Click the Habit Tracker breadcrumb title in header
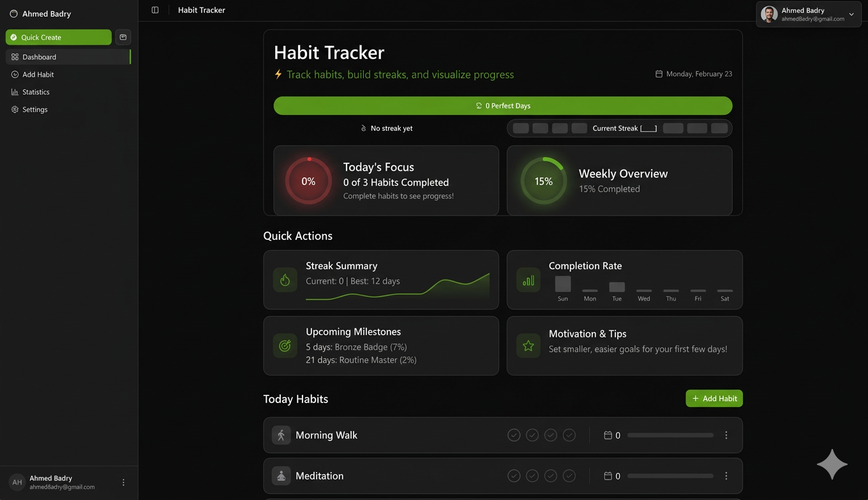The height and width of the screenshot is (500, 868). [202, 10]
